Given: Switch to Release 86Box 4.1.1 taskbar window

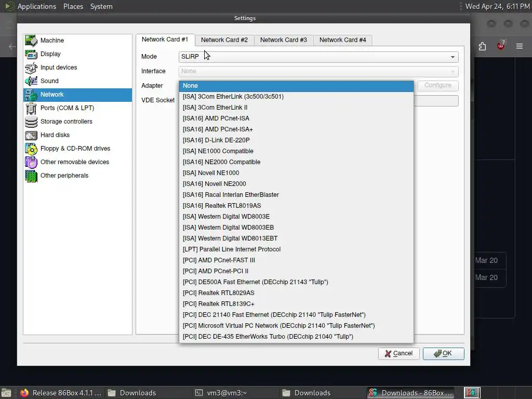Looking at the screenshot, I should (x=61, y=393).
